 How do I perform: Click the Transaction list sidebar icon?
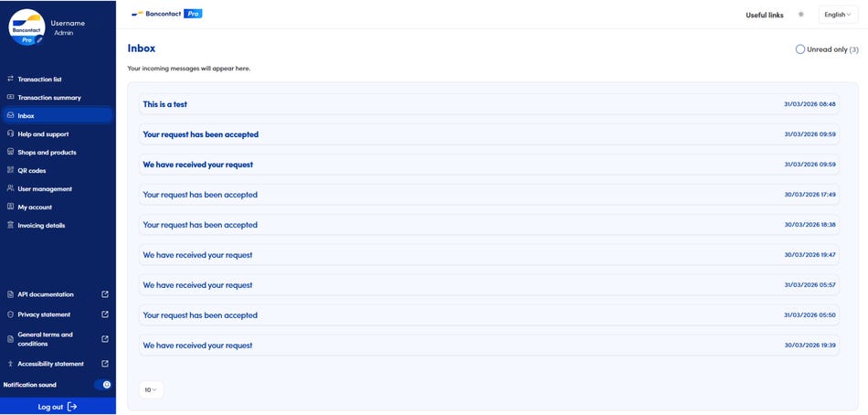pos(10,80)
